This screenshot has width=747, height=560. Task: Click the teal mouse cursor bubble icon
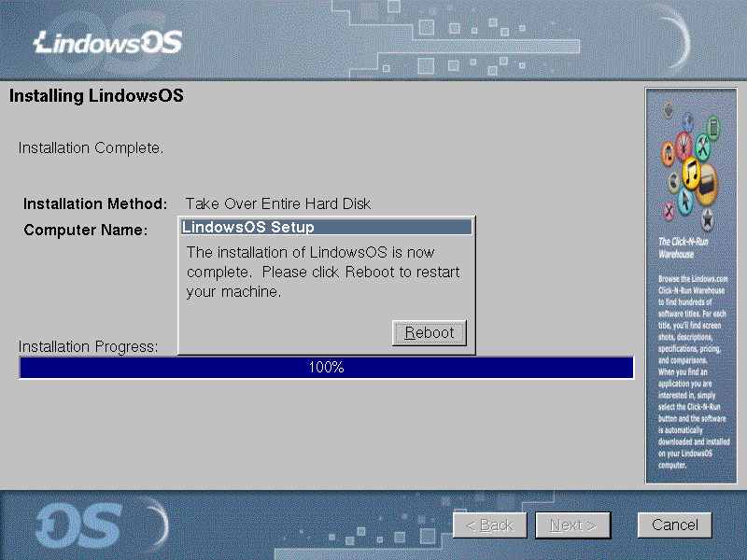(684, 202)
